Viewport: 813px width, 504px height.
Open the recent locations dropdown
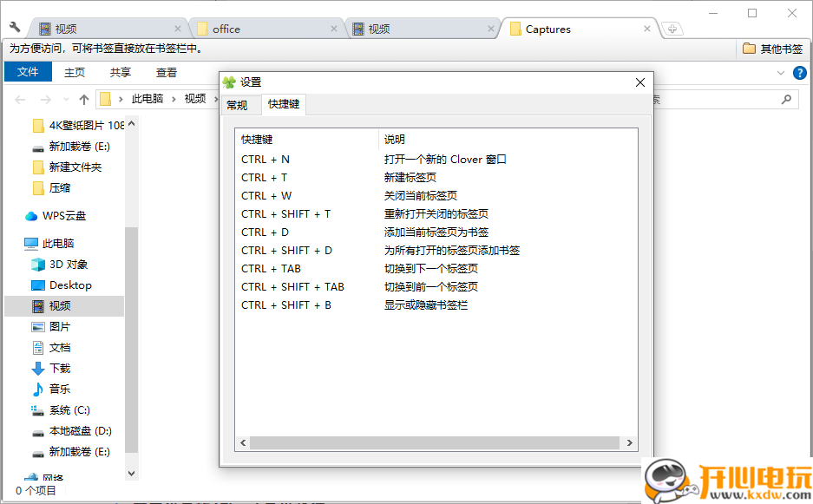pyautogui.click(x=65, y=99)
